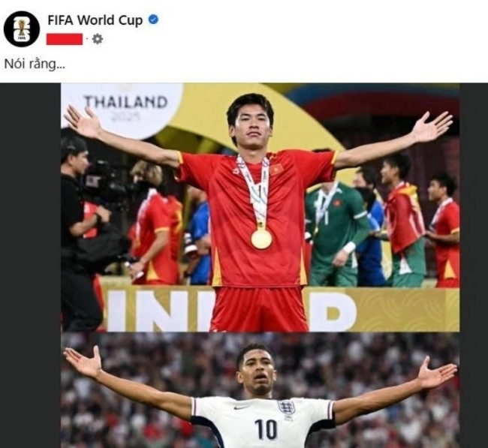Image resolution: width=488 pixels, height=448 pixels.
Task: Click the dark left margin beside photo
Action: point(31,266)
